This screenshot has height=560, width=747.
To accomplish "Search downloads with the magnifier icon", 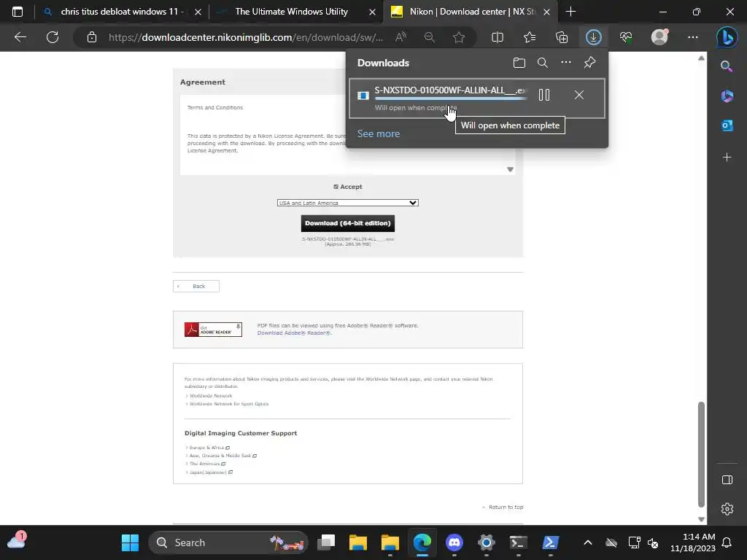I will pyautogui.click(x=543, y=63).
